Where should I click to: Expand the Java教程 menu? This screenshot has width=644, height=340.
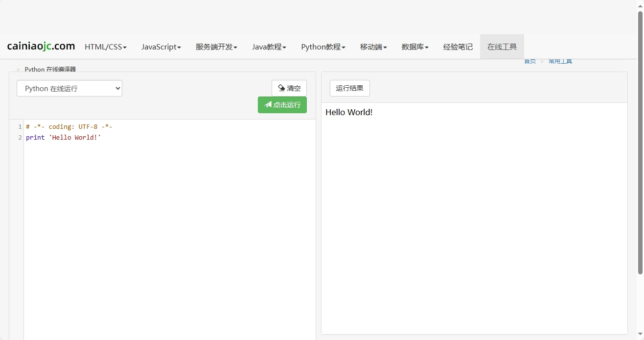[269, 47]
